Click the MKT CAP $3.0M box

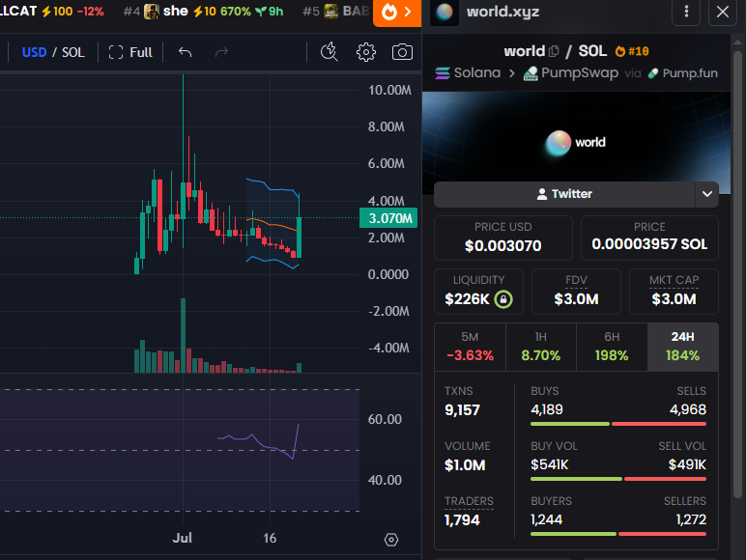674,292
